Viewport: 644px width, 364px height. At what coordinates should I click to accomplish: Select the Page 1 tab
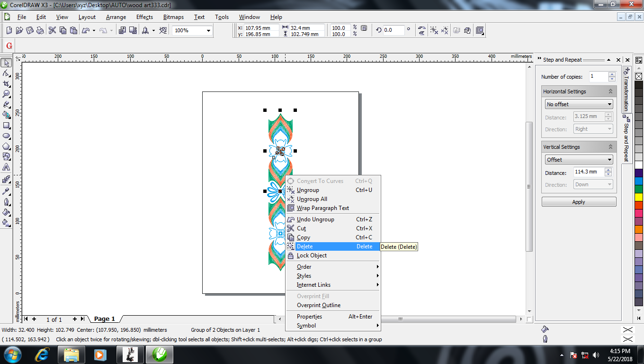105,319
